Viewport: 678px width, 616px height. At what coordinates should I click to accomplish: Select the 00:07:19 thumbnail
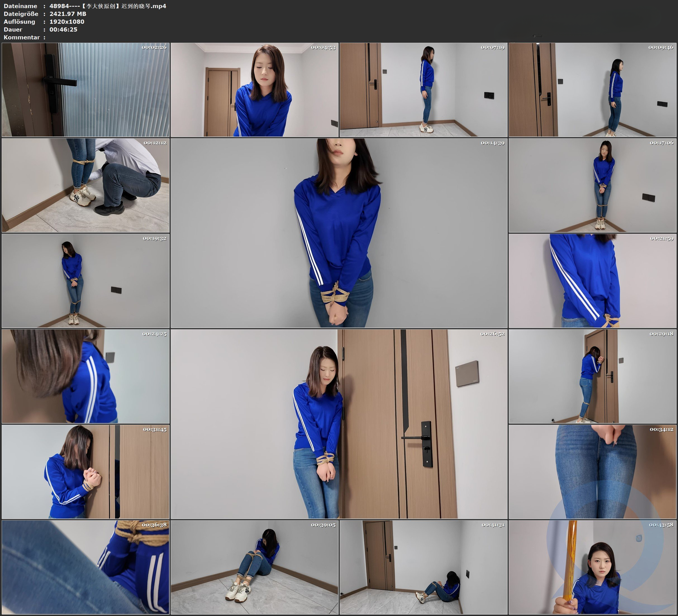423,89
